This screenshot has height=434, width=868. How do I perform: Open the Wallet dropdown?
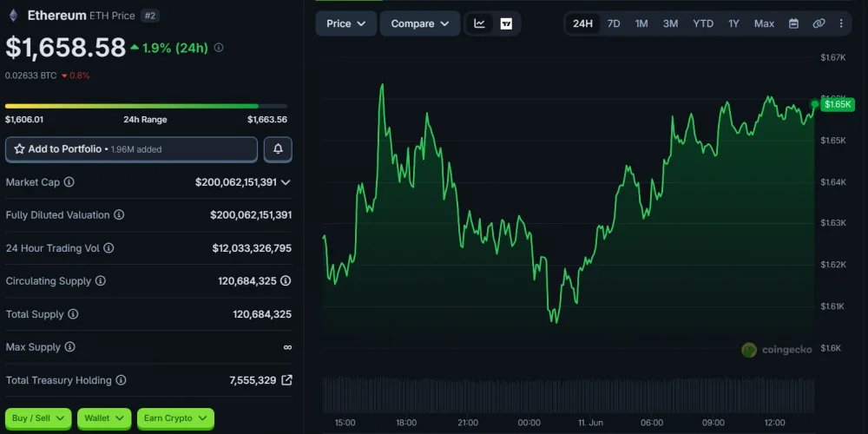click(x=104, y=418)
